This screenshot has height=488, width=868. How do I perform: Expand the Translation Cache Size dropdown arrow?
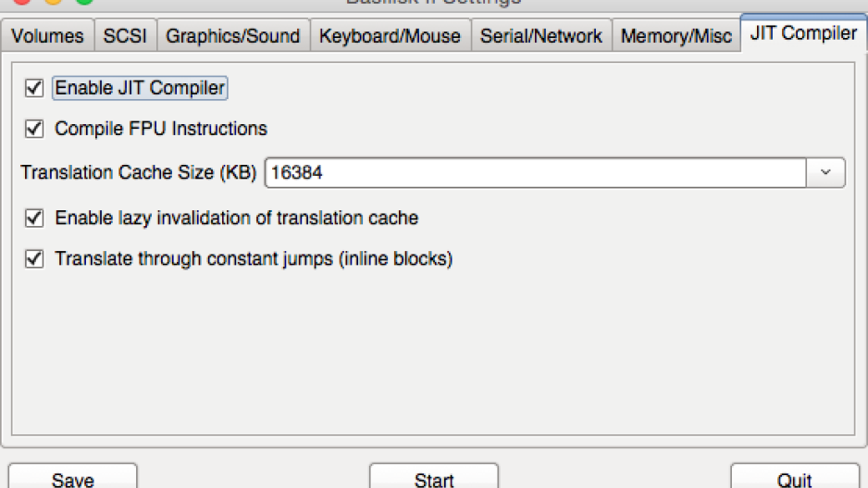(x=825, y=172)
